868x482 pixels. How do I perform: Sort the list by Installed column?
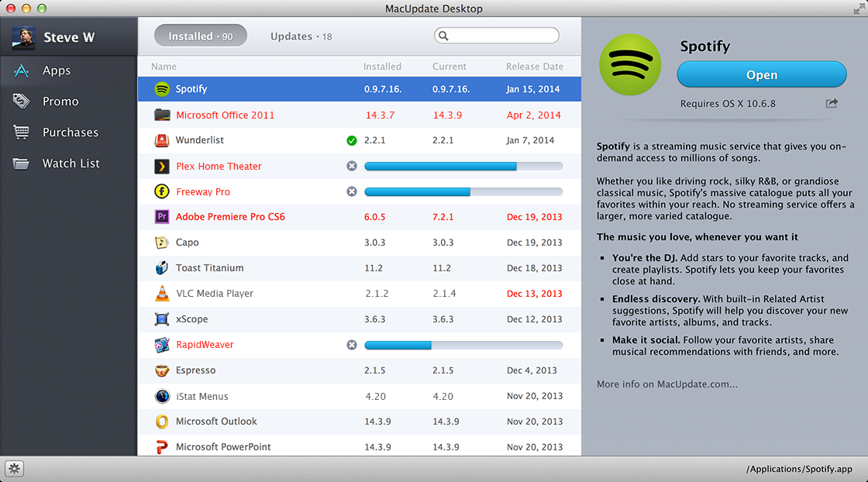[x=382, y=67]
